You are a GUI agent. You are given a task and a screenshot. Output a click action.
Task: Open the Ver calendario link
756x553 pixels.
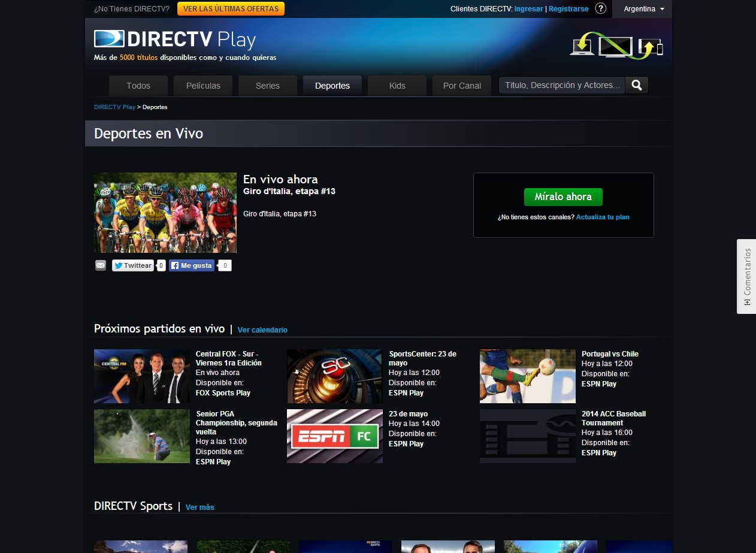pyautogui.click(x=262, y=330)
